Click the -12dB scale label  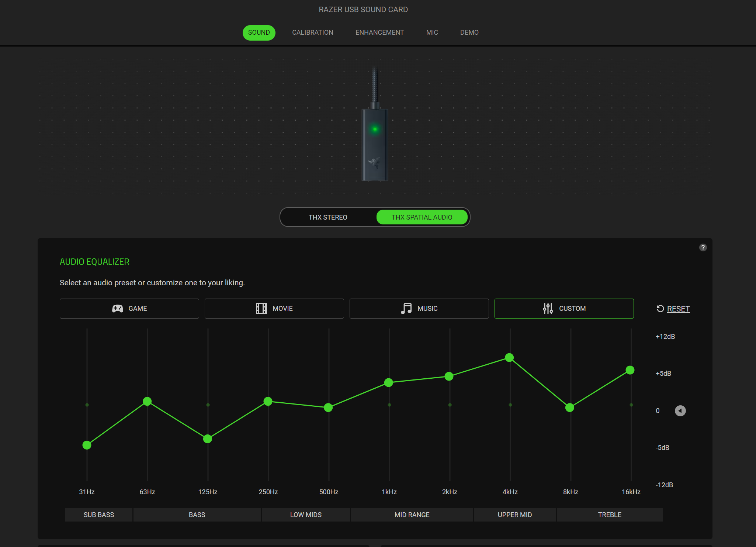(664, 485)
